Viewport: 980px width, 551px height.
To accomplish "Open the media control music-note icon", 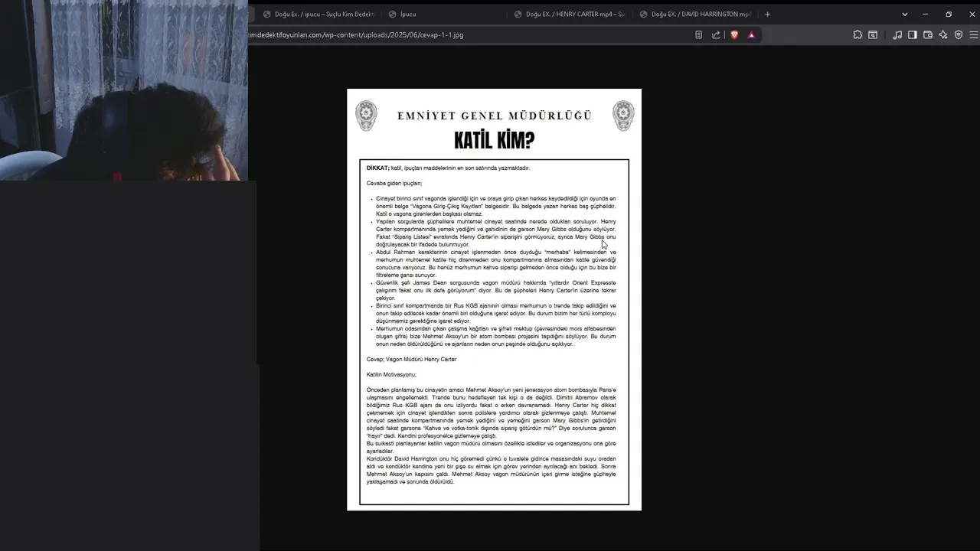I will [x=897, y=34].
